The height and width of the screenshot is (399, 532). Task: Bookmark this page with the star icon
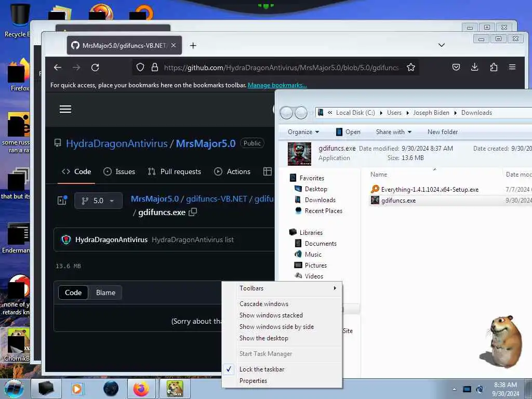pos(411,68)
